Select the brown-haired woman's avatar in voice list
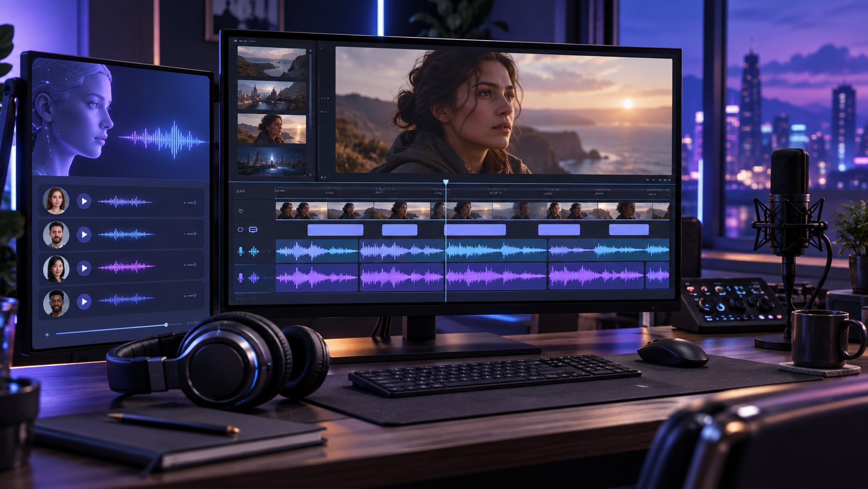This screenshot has width=868, height=489. (x=56, y=201)
